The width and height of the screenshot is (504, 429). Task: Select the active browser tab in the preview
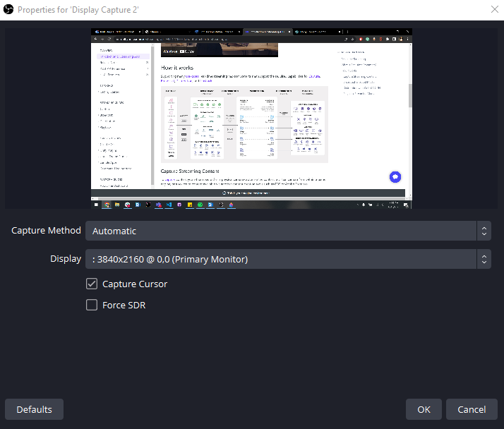point(267,32)
